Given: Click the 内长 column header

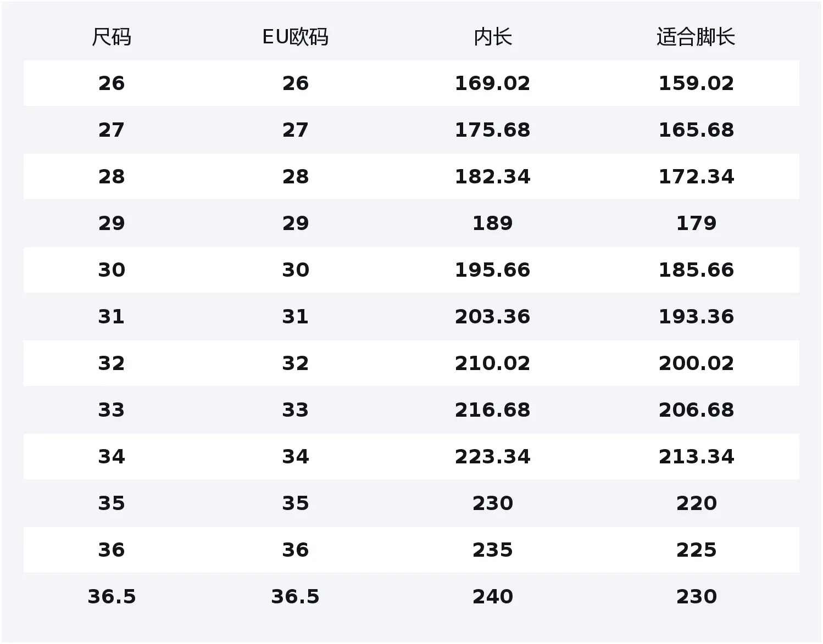Looking at the screenshot, I should (x=492, y=37).
